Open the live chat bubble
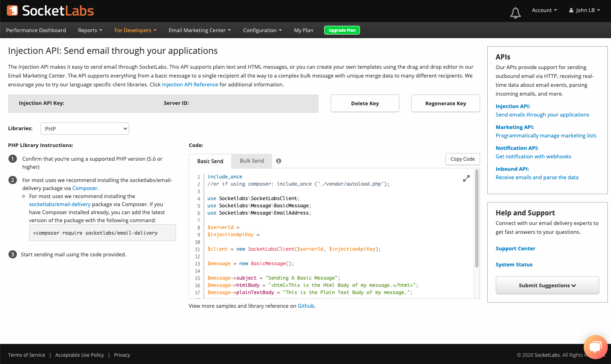 595,347
